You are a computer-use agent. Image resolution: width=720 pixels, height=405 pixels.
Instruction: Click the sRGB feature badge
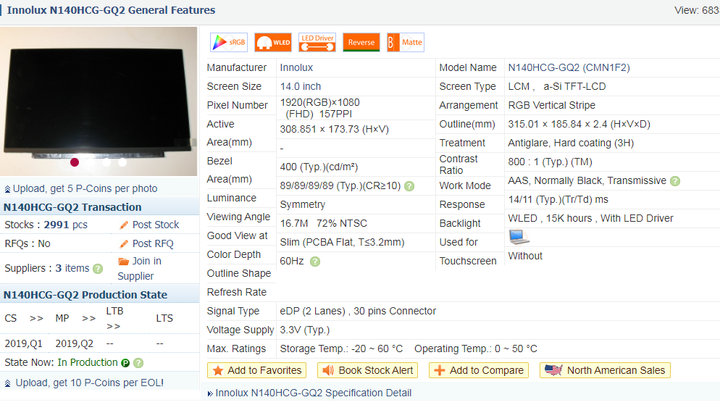[x=229, y=42]
